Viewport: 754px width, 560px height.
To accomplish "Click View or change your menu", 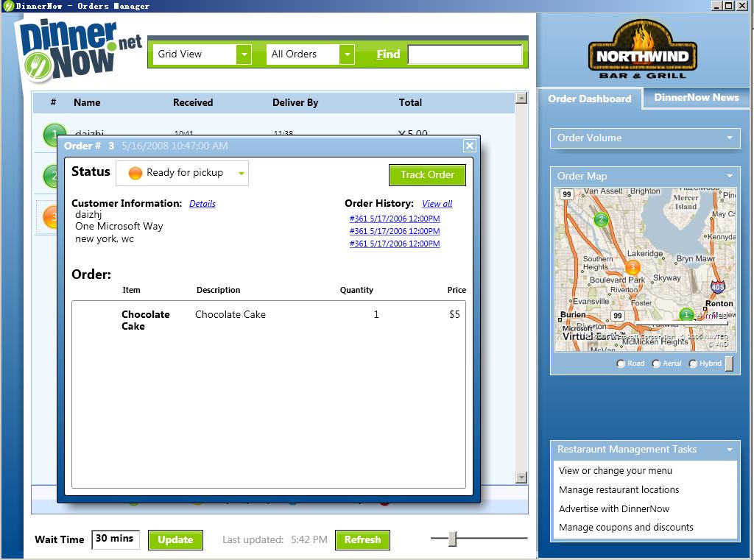I will pos(616,471).
